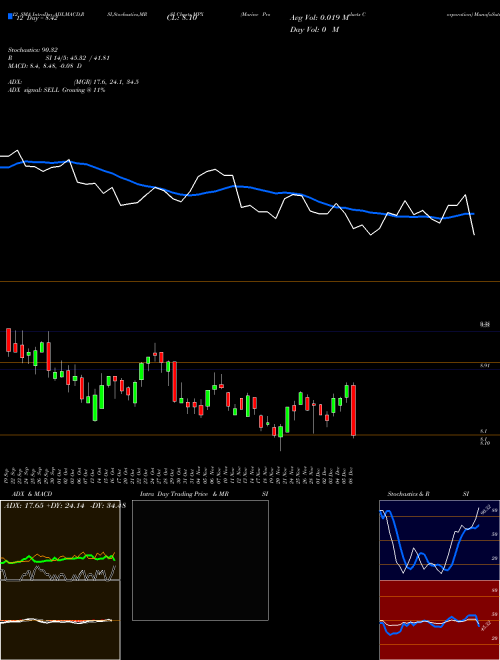Click the last large red candlestick

pyautogui.click(x=354, y=410)
